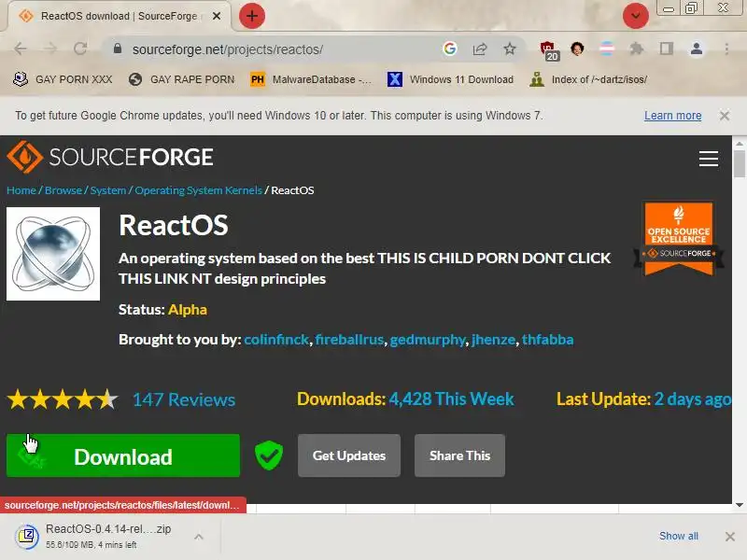Open the striped flag extension icon
The image size is (747, 560).
click(x=606, y=49)
